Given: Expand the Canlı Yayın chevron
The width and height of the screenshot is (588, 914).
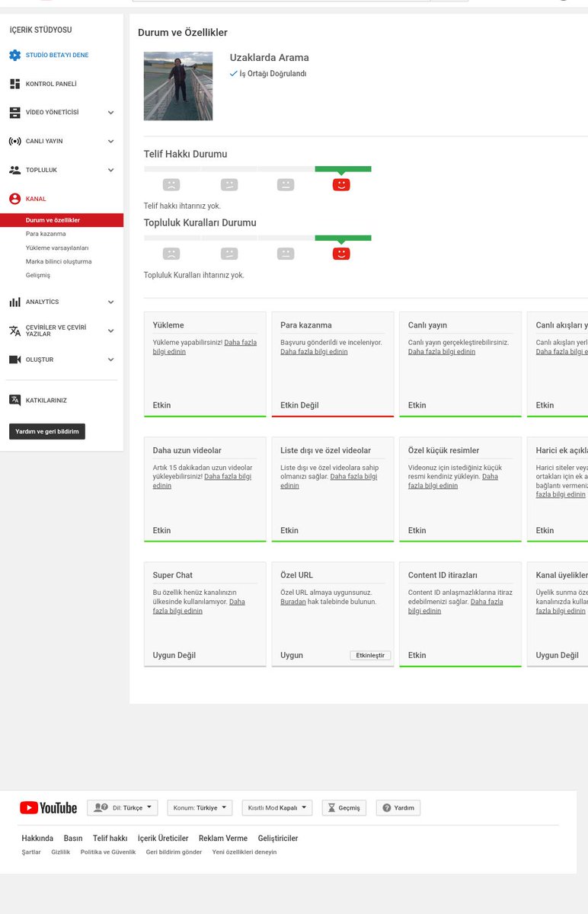Looking at the screenshot, I should [110, 142].
